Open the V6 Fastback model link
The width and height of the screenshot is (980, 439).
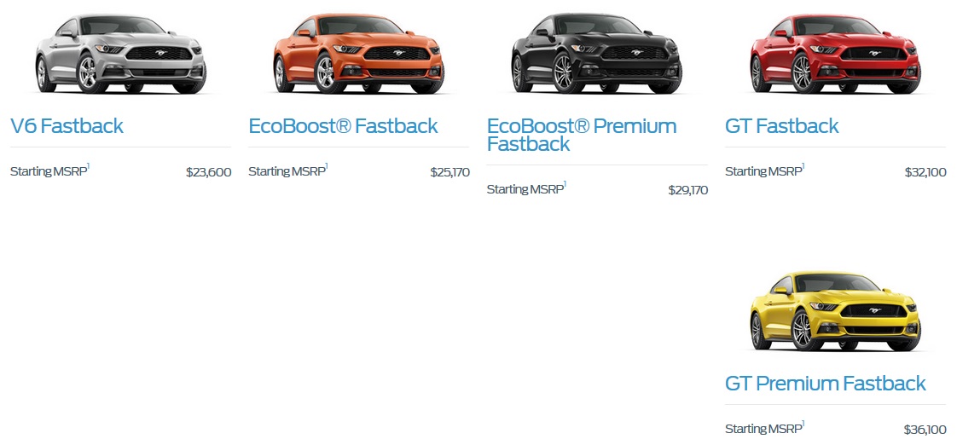[67, 126]
